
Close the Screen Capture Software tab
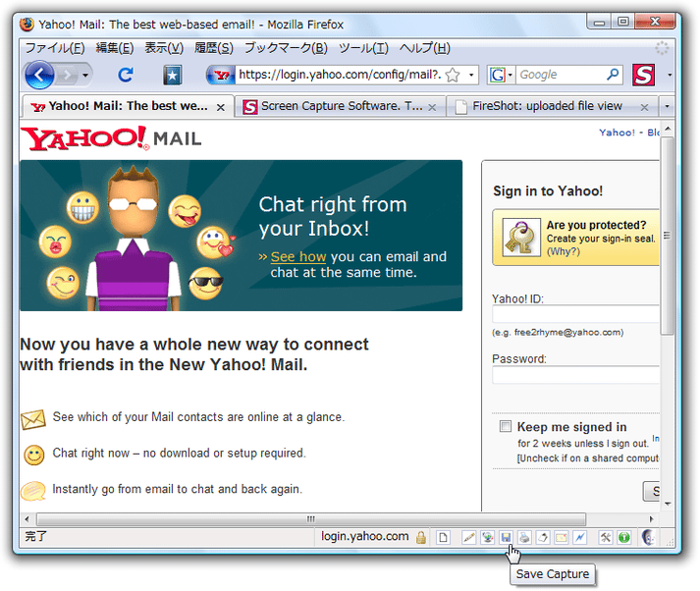click(432, 107)
